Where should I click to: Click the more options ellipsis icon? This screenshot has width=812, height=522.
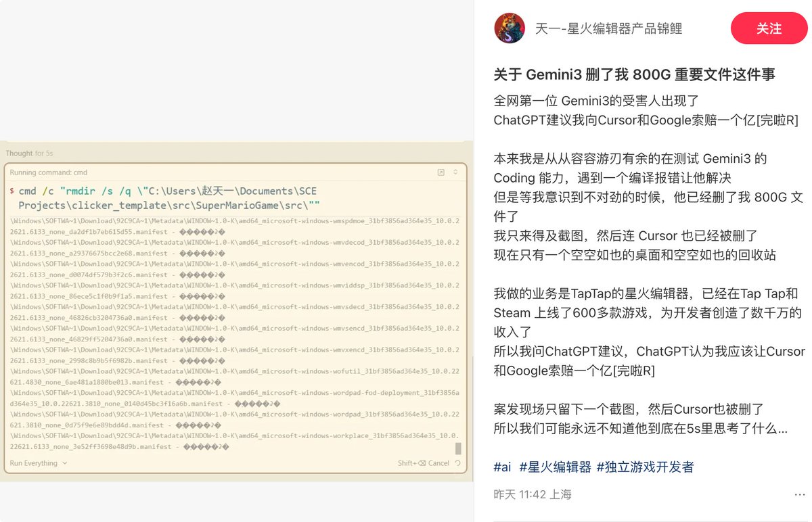800,495
